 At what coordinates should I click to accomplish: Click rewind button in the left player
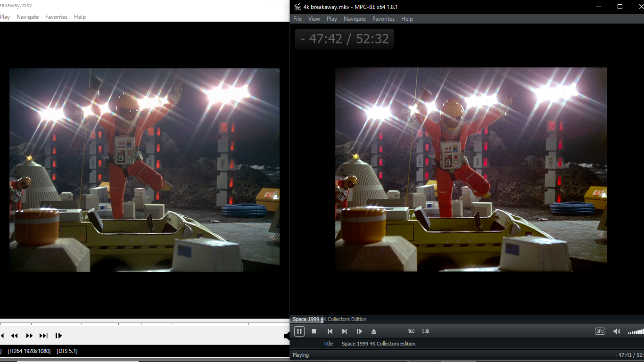tap(15, 336)
